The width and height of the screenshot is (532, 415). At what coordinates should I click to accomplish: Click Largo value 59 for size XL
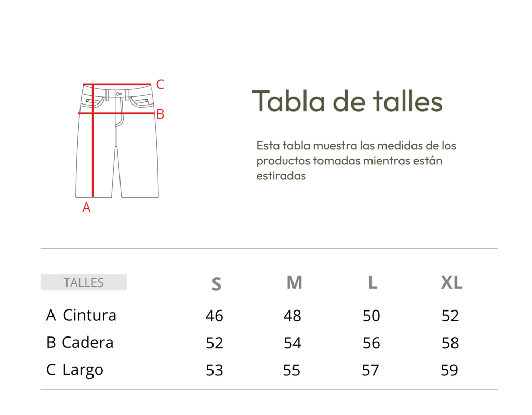click(x=449, y=370)
